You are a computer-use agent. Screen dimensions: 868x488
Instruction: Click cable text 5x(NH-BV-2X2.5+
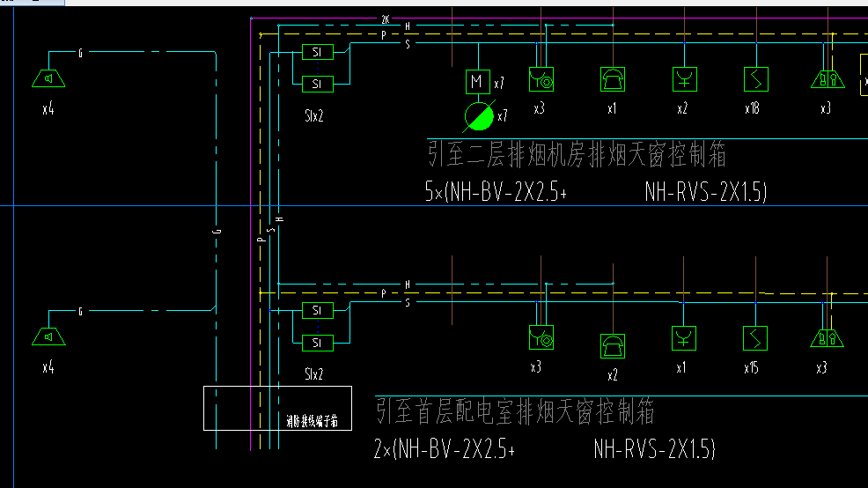(496, 192)
